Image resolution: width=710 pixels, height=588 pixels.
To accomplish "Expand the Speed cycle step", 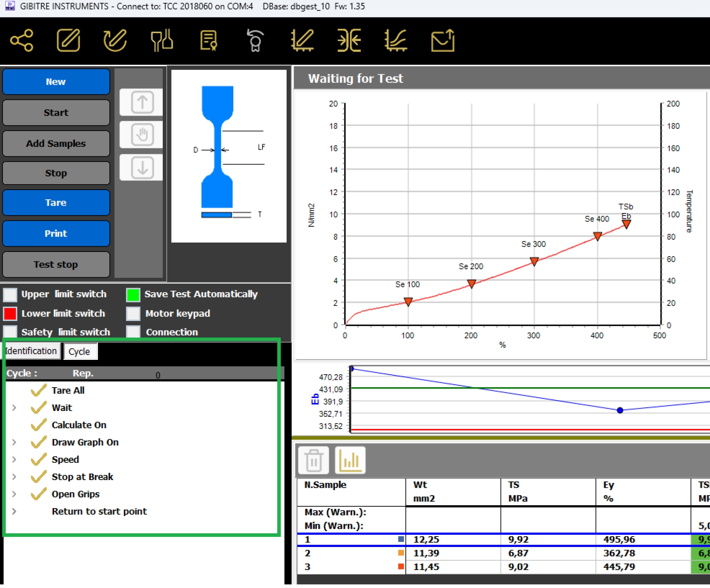I will coord(14,460).
